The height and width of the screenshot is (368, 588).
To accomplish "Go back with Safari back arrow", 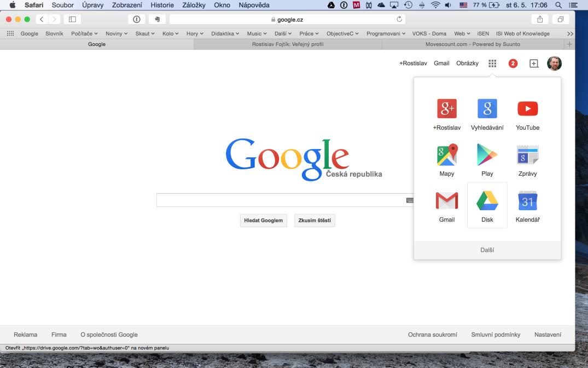I will (42, 19).
